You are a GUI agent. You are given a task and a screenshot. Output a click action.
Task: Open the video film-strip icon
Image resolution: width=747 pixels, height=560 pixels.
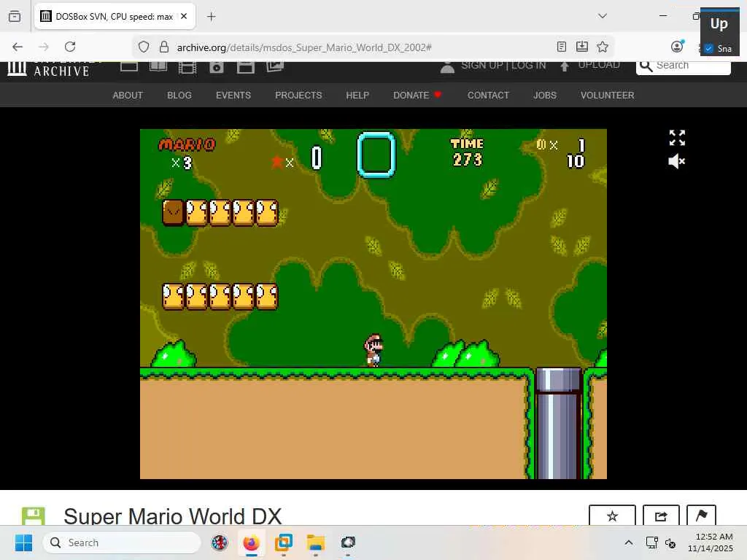point(187,67)
